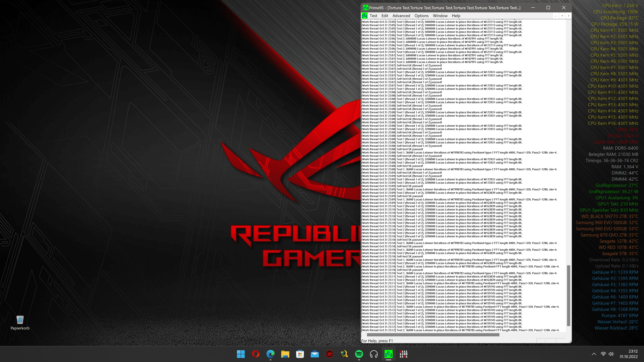
Task: Click the Prime95 title bar application icon
Action: 365,8
